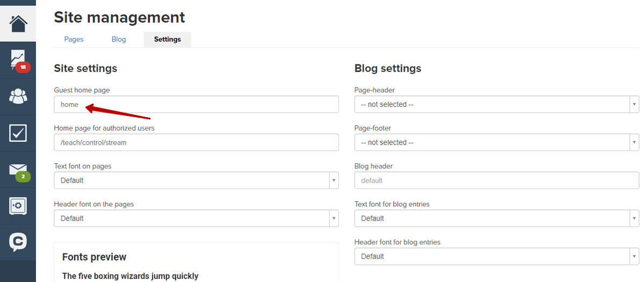644x282 pixels.
Task: Select the Settings tab
Action: (x=167, y=39)
